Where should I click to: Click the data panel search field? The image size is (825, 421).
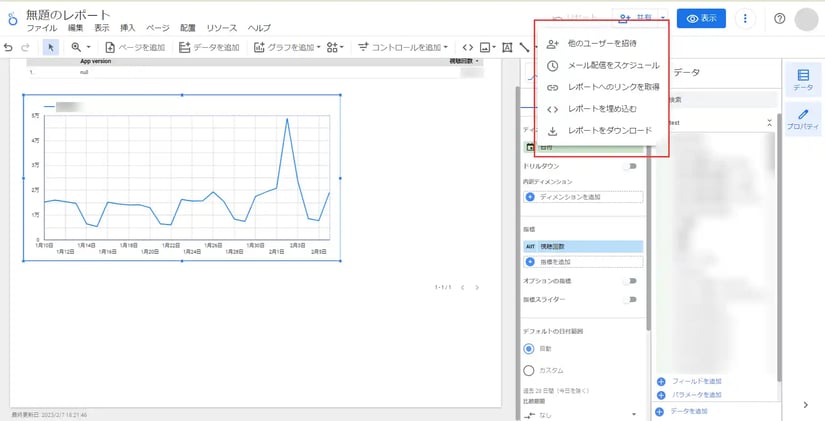[716, 99]
